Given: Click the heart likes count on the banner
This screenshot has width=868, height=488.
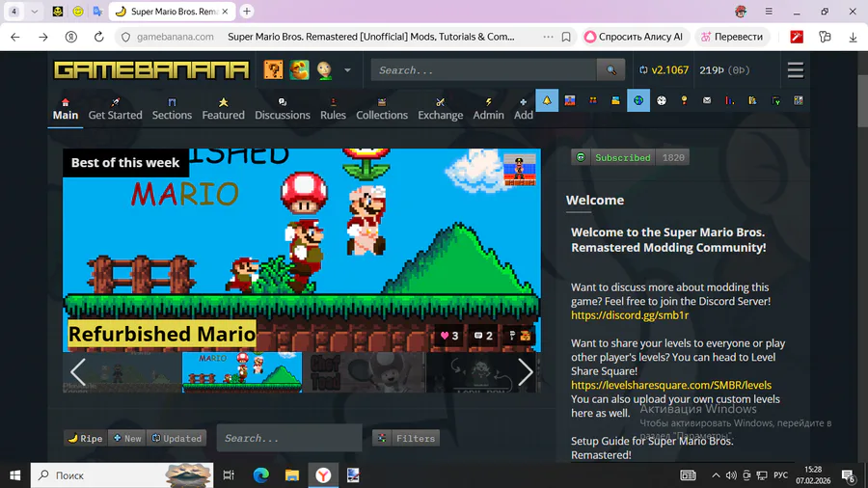Looking at the screenshot, I should 448,336.
